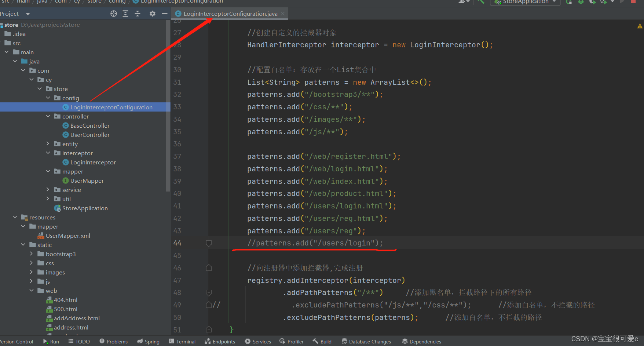
Task: Collapse the resources folder
Action: tap(15, 217)
